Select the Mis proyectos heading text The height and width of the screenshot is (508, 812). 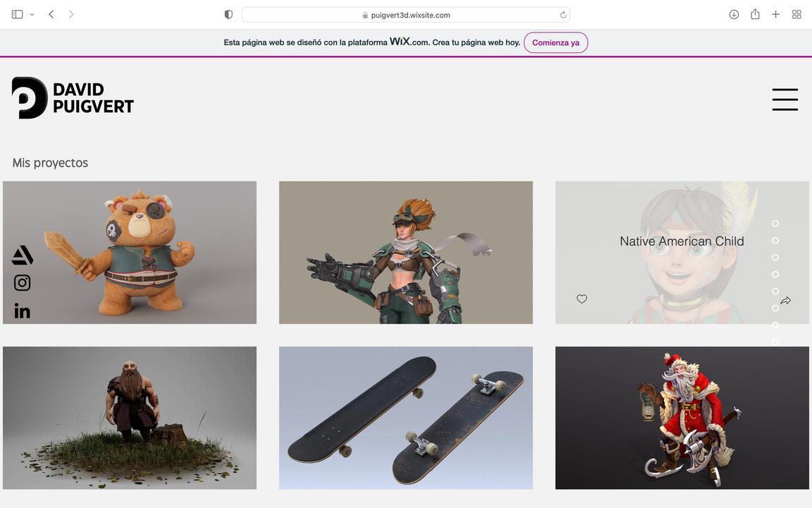click(x=50, y=163)
